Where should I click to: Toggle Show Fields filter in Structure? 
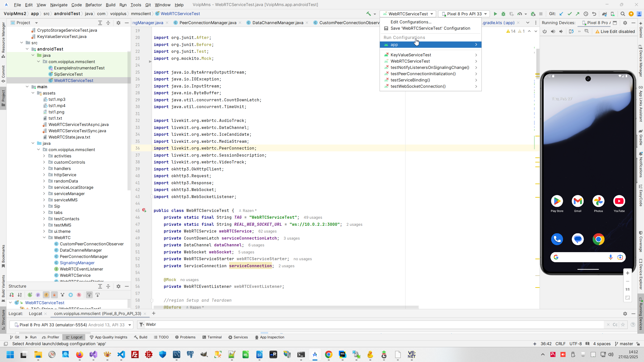(46, 295)
